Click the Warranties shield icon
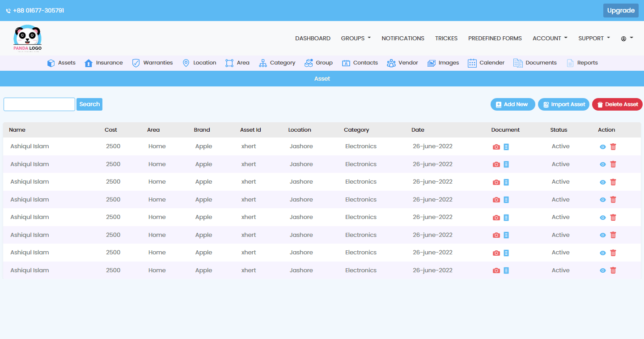The height and width of the screenshot is (339, 644). pyautogui.click(x=136, y=63)
